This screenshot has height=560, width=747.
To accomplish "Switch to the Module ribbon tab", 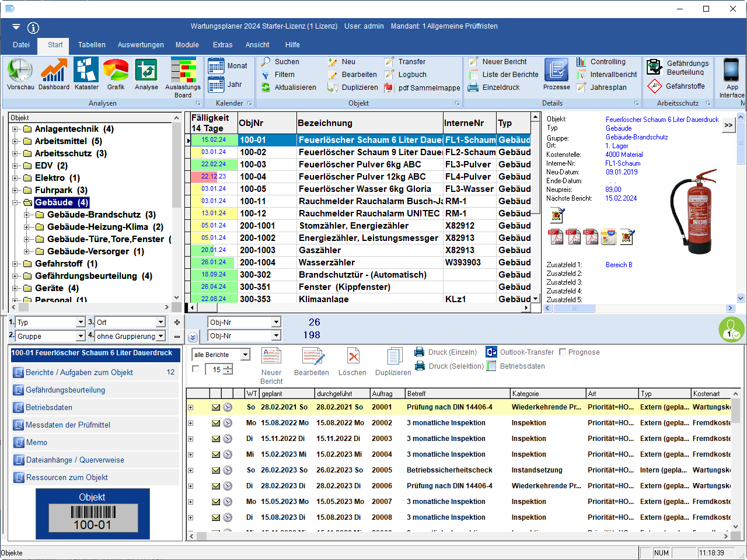I will coord(187,45).
